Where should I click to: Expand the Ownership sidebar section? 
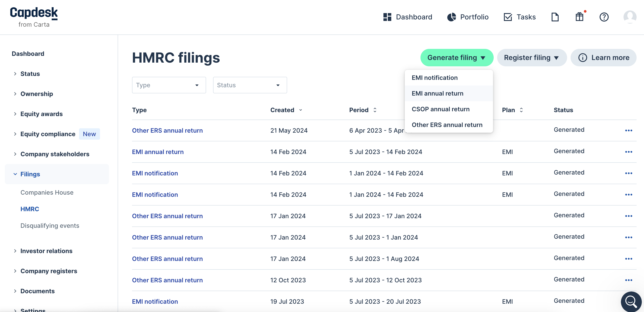(37, 94)
